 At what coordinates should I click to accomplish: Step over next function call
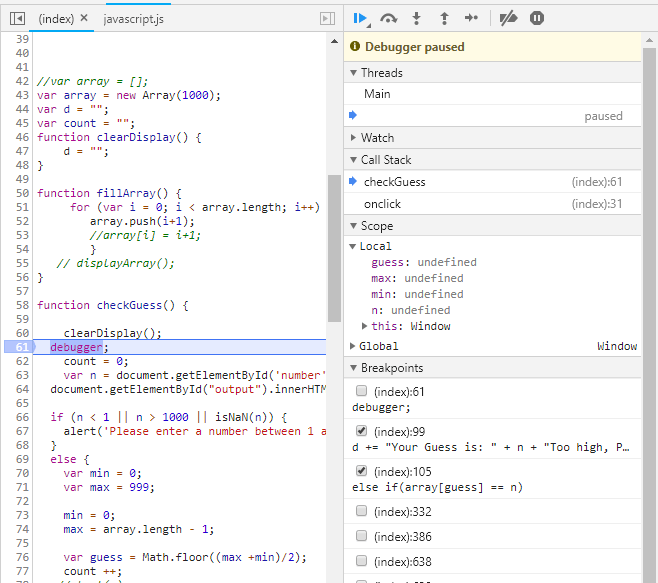coord(389,18)
